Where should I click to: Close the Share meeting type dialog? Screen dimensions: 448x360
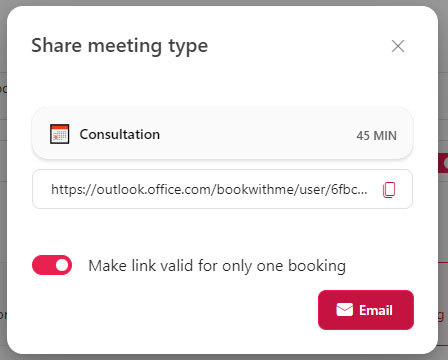pyautogui.click(x=398, y=46)
